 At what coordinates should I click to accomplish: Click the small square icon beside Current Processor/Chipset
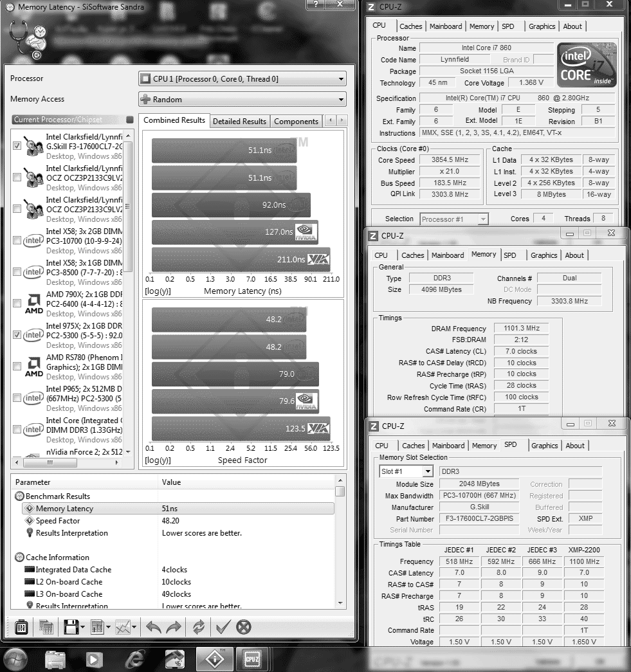coord(130,120)
